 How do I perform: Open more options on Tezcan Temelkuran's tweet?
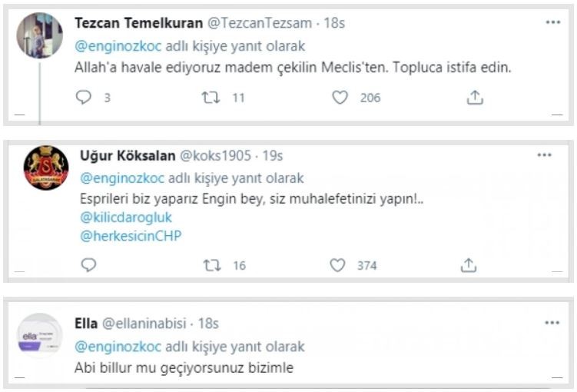coord(552,22)
